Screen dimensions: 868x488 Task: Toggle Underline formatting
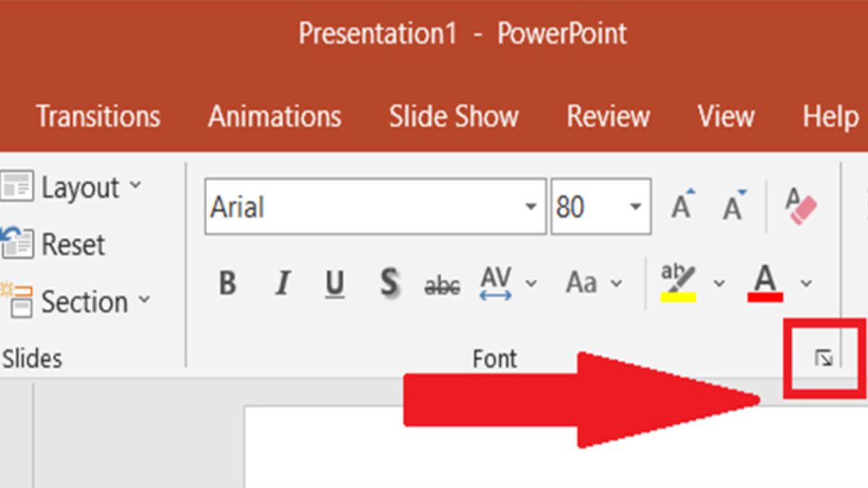click(334, 284)
